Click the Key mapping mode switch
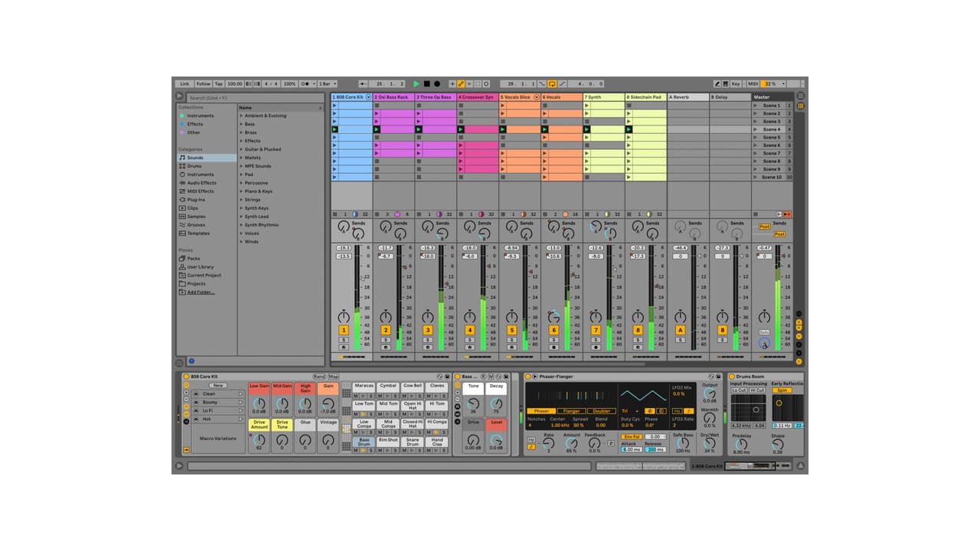Viewport: 980px width, 551px height. (736, 83)
